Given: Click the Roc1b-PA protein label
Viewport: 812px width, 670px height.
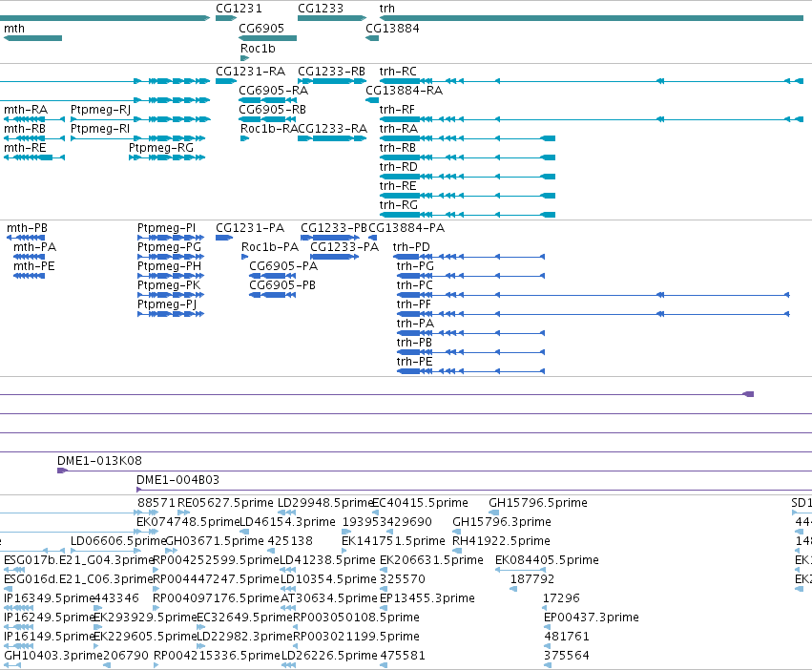Looking at the screenshot, I should click(x=270, y=247).
